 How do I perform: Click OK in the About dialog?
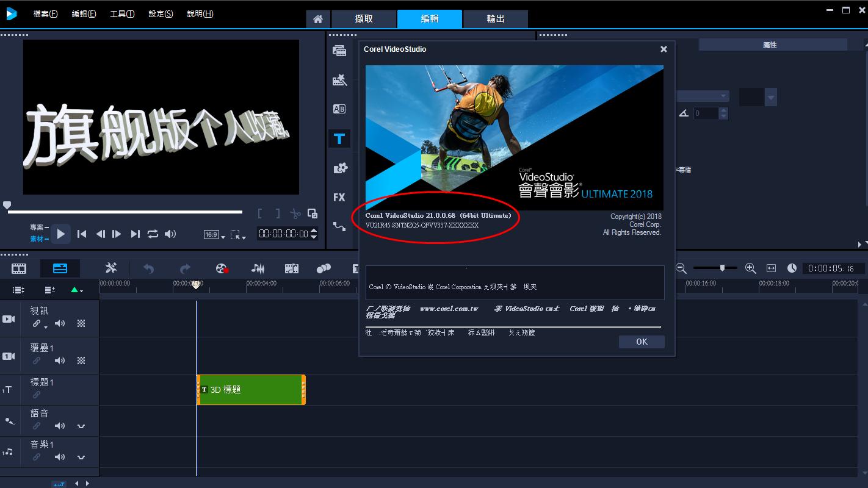click(x=642, y=342)
